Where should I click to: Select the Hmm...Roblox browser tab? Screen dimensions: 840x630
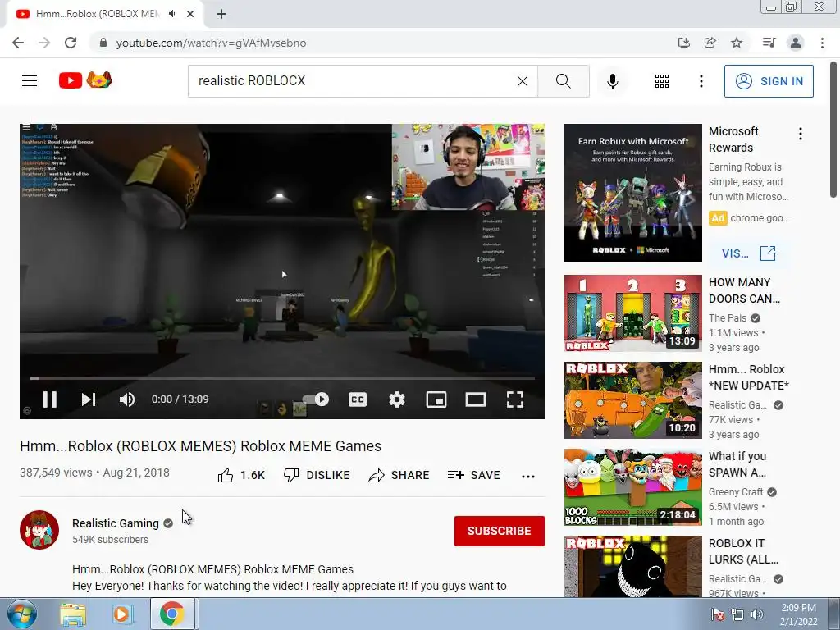(97, 14)
